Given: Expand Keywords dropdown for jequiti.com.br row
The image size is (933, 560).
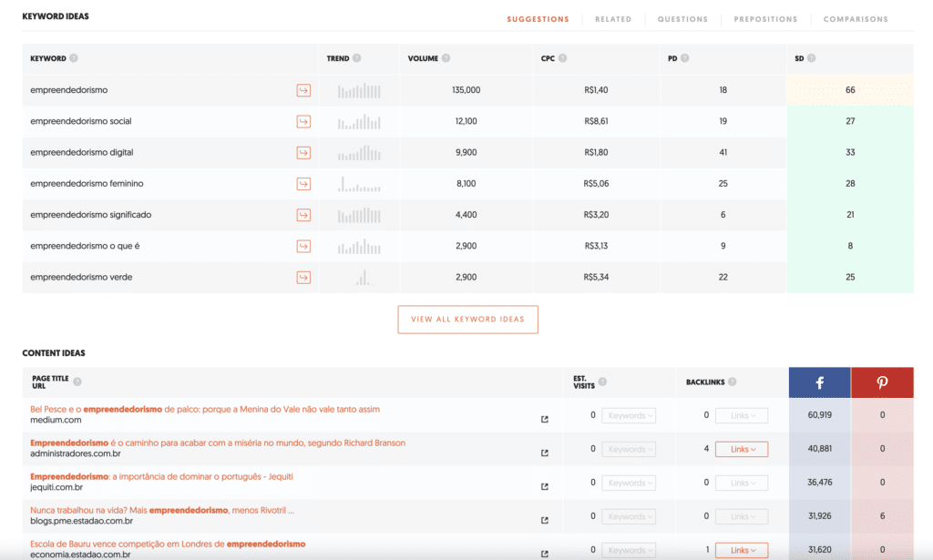Looking at the screenshot, I should pyautogui.click(x=629, y=483).
